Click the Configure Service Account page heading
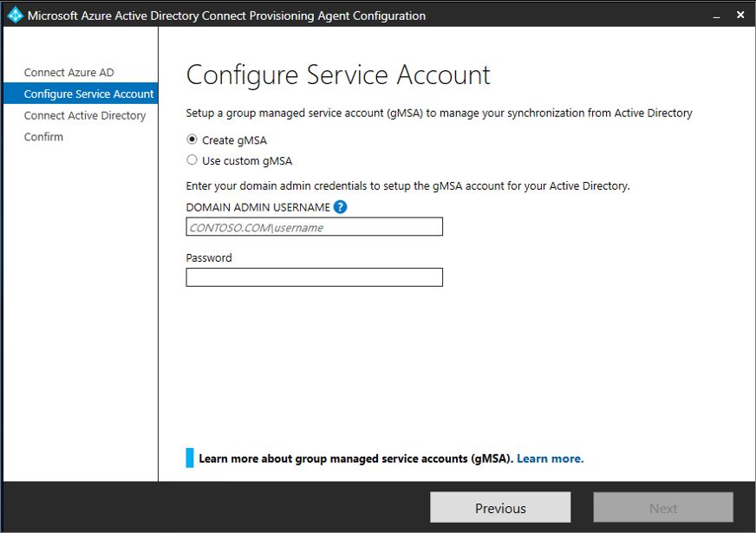The height and width of the screenshot is (533, 756). pyautogui.click(x=338, y=75)
